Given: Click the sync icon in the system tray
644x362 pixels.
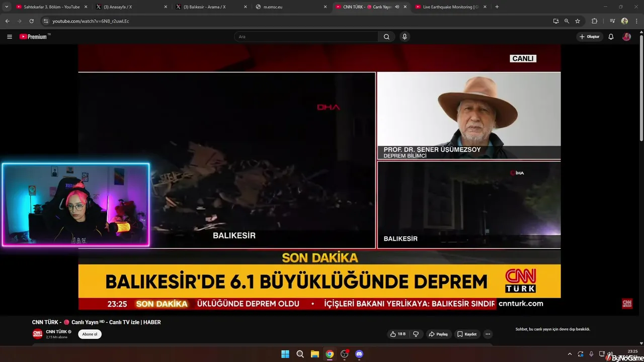Looking at the screenshot, I should [x=581, y=354].
